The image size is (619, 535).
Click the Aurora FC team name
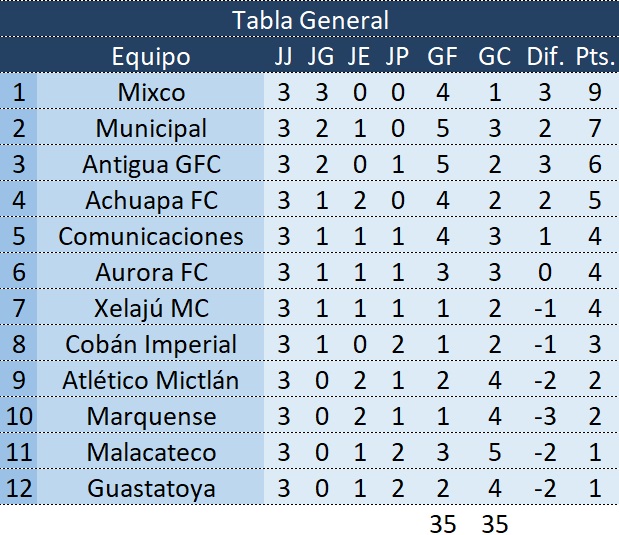coord(151,272)
